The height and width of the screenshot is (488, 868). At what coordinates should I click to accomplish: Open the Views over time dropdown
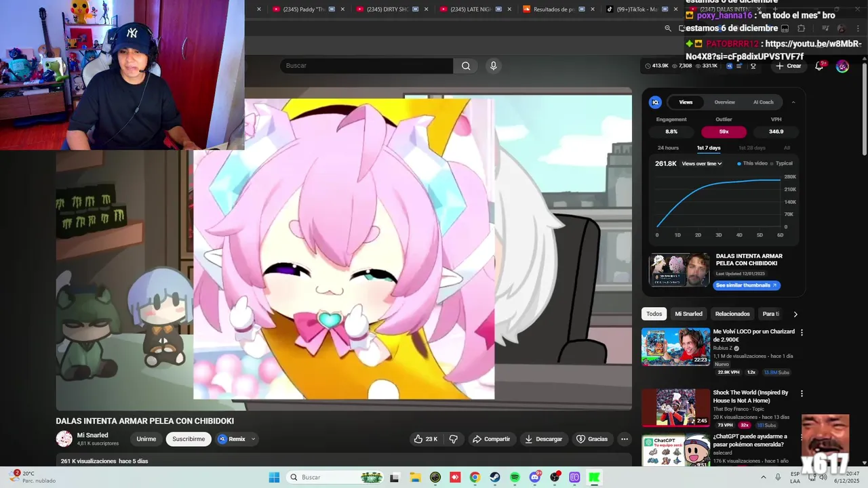tap(702, 163)
